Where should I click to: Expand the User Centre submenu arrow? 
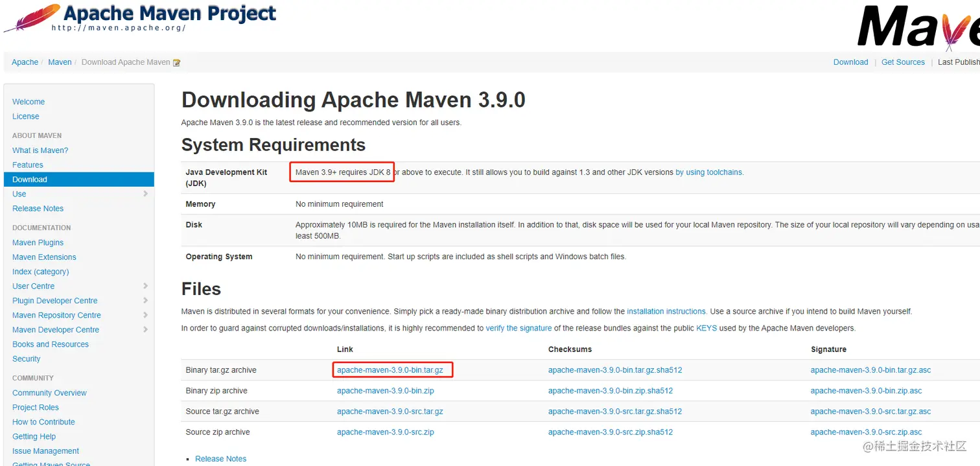coord(145,286)
